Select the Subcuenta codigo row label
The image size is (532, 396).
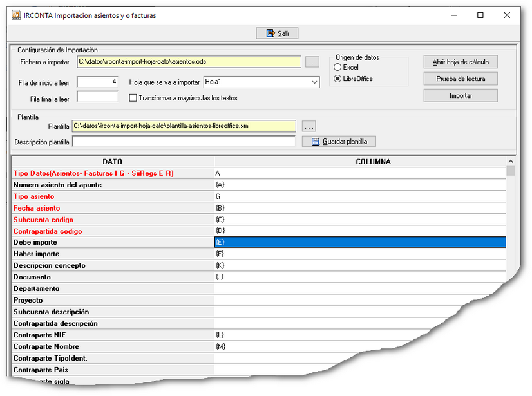113,219
